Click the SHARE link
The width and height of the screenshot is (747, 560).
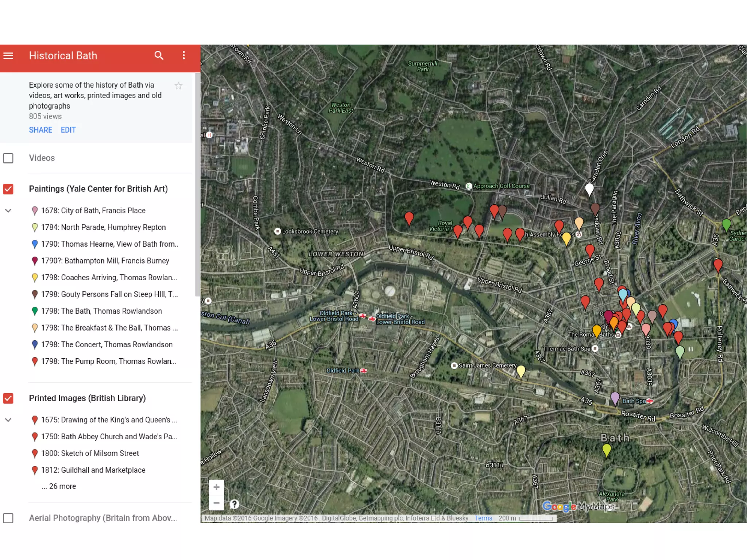pyautogui.click(x=40, y=130)
